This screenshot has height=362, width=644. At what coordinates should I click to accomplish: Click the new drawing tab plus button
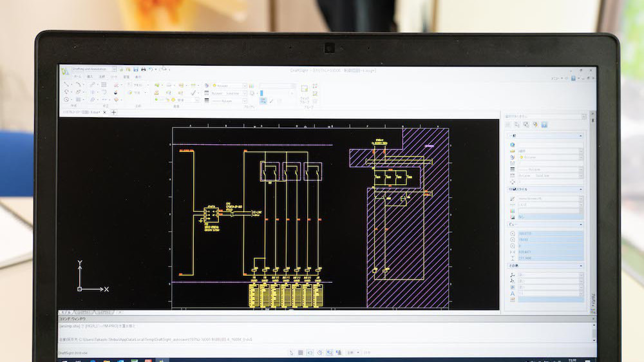(x=114, y=112)
